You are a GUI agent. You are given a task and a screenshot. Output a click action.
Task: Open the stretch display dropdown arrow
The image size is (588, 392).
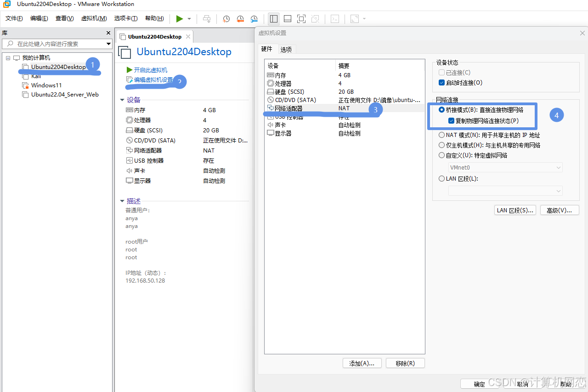[364, 19]
